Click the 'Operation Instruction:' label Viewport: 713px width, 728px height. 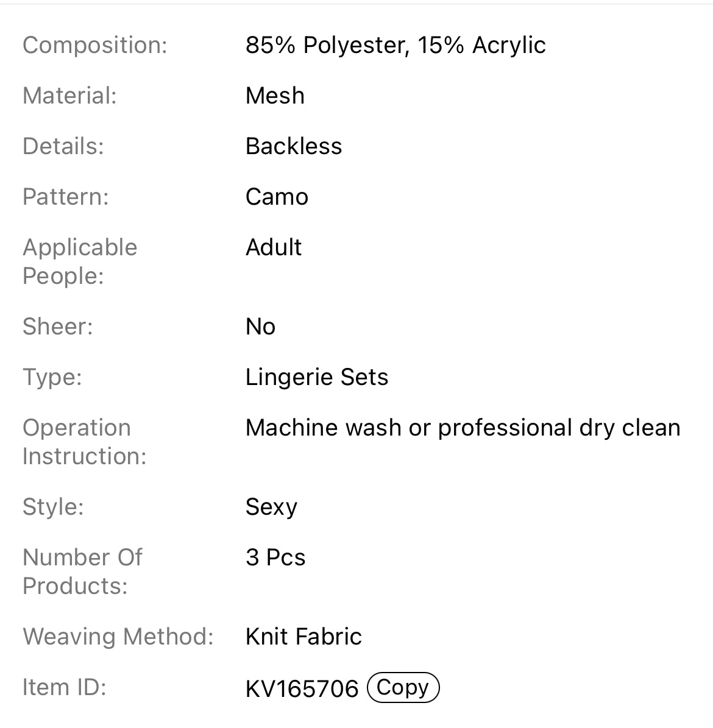[x=84, y=442]
